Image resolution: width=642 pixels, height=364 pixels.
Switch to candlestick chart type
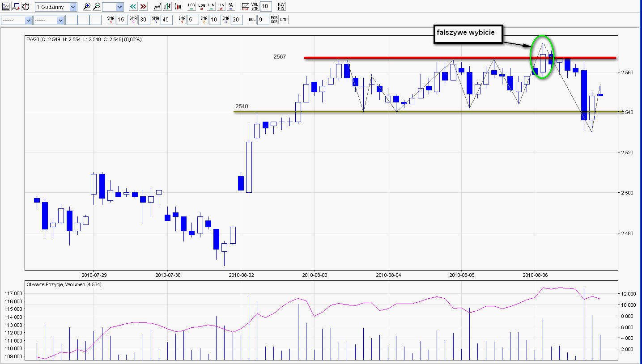coord(178,7)
